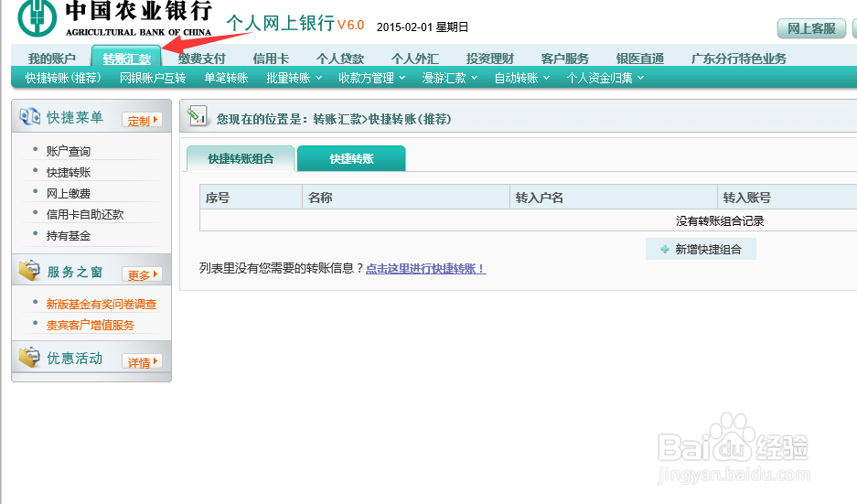Open the 客户服务 main tab
The image size is (857, 504).
coord(564,59)
